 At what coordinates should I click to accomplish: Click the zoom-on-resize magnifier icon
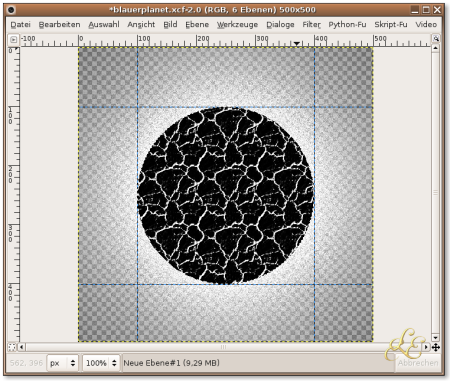(436, 39)
